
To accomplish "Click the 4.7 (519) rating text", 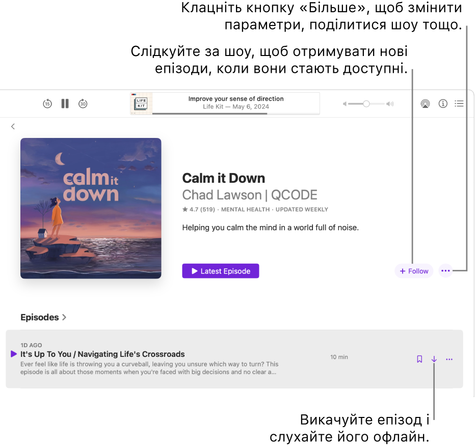I will coord(199,209).
